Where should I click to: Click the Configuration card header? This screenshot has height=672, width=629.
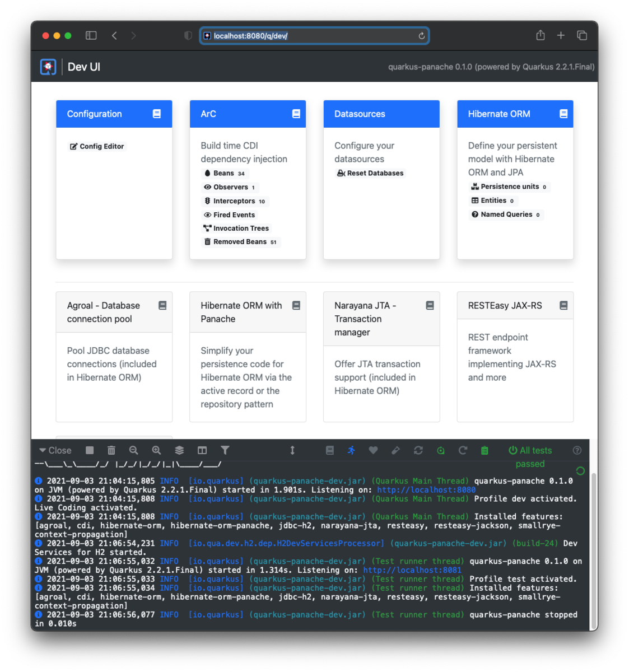point(114,114)
